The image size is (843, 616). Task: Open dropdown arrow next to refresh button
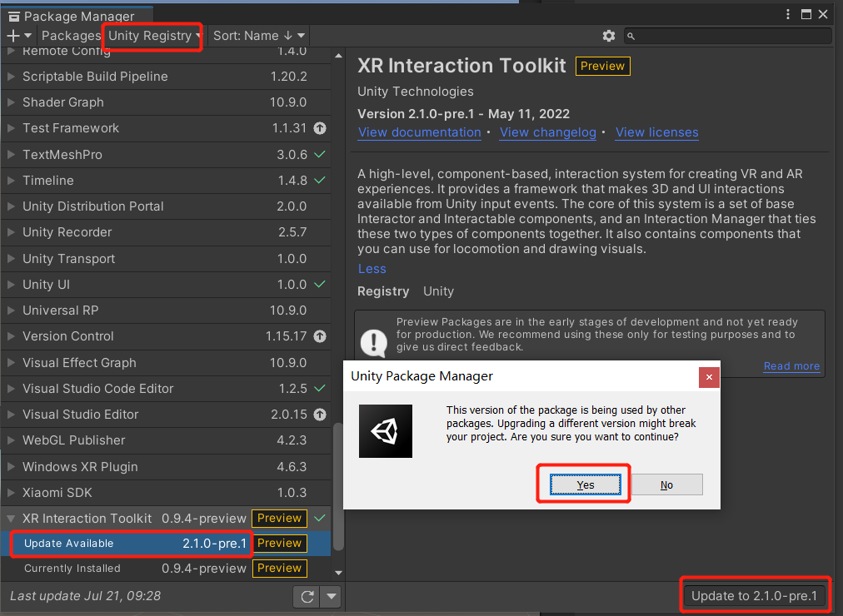pos(332,596)
